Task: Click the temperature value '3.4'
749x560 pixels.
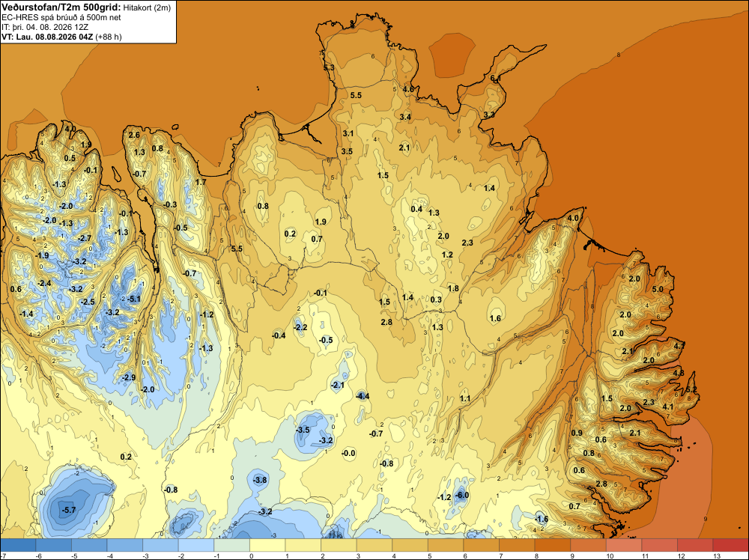Action: (405, 117)
